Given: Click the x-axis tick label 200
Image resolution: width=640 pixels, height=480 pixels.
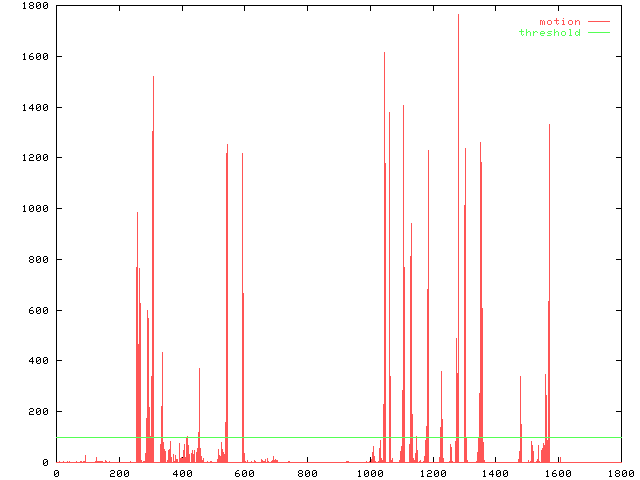Looking at the screenshot, I should pos(119,472).
